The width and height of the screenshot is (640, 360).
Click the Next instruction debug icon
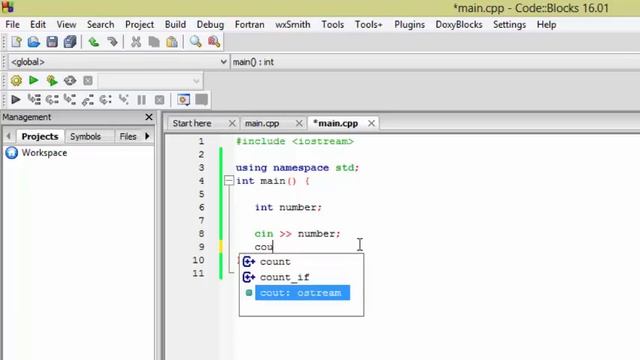point(106,100)
